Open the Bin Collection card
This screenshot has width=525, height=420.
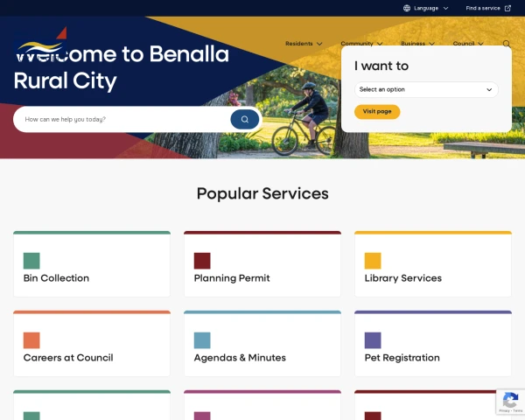92,264
